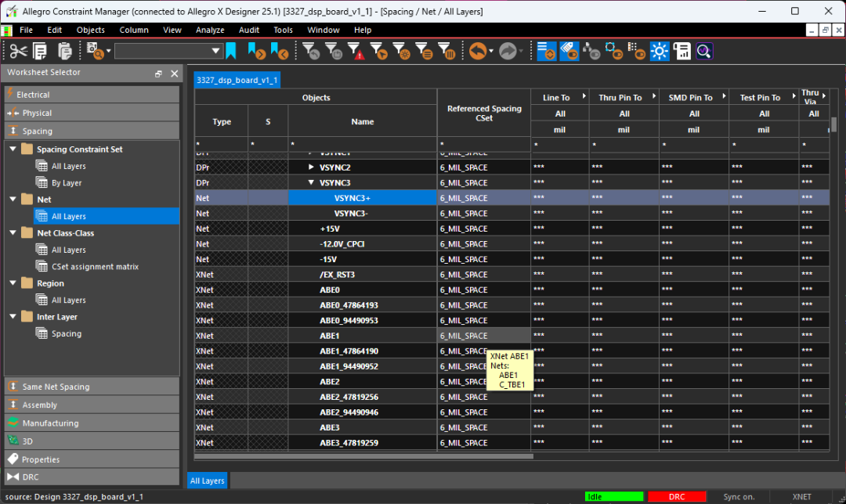Screen dimensions: 846x504
Task: Open the Analyze menu
Action: click(210, 30)
